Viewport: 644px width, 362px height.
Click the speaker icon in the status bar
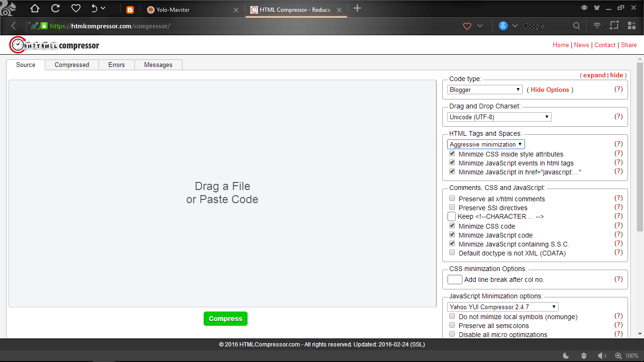[x=602, y=356]
